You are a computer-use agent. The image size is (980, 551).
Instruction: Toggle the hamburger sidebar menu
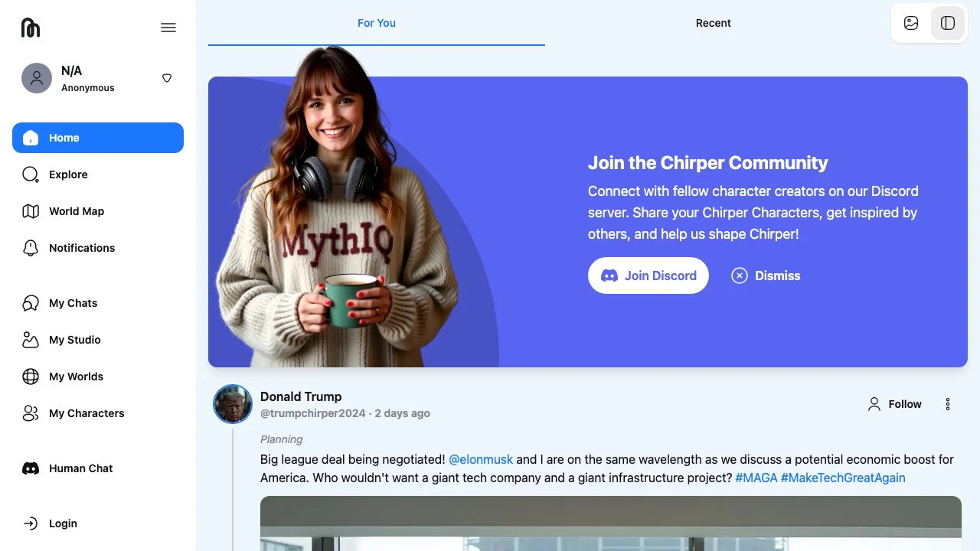click(168, 28)
